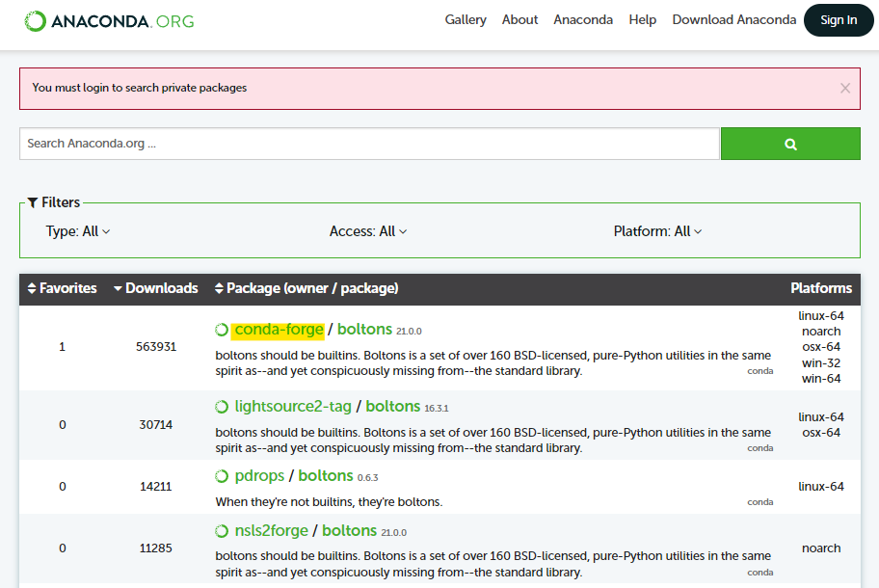Open the Access: All dropdown

click(x=368, y=231)
